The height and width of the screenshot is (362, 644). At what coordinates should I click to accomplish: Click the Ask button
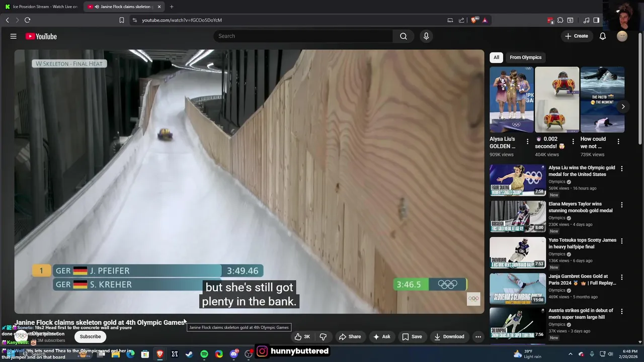(381, 337)
